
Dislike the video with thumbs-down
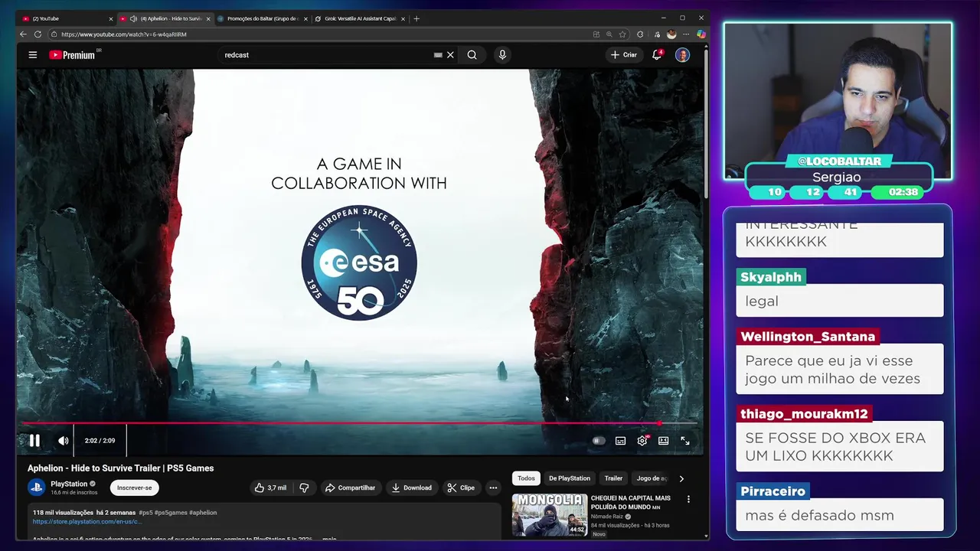point(304,487)
